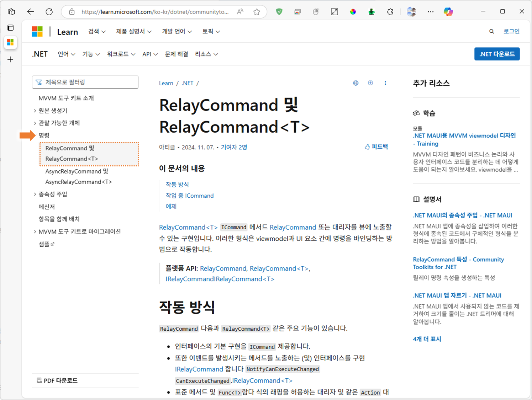Open the colorful pinwheel extension icon
532x400 pixels.
[353, 12]
